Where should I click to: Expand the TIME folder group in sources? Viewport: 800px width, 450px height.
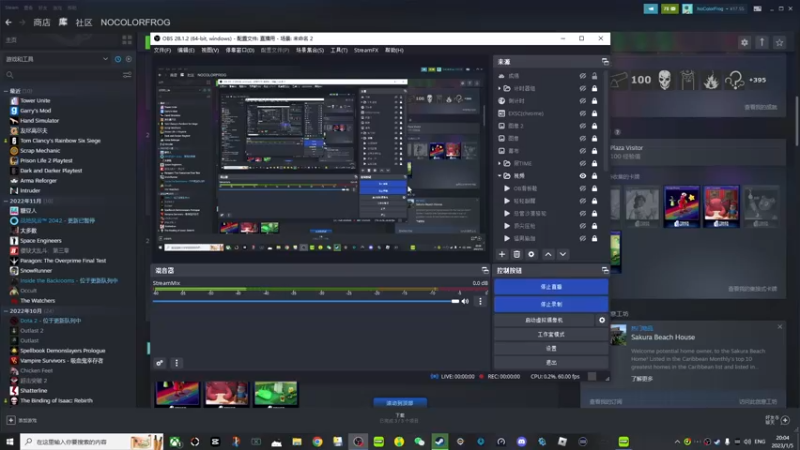pyautogui.click(x=499, y=163)
